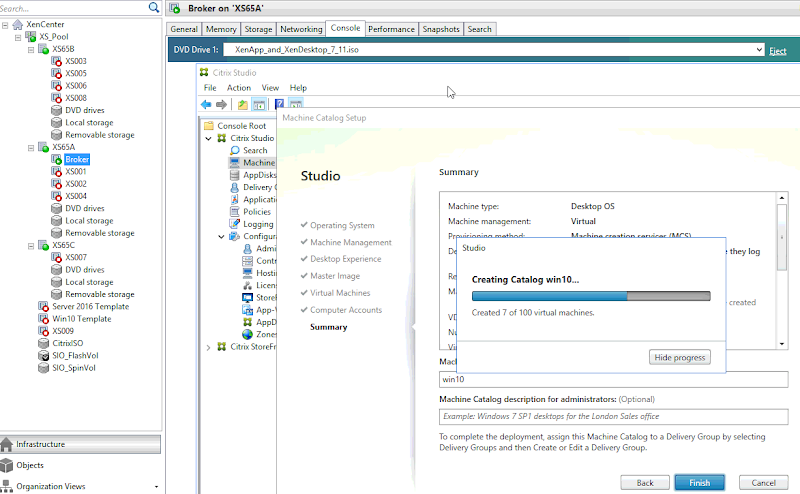Screen dimensions: 800x494
Task: Select the XS006 VM icon
Action: click(x=57, y=86)
